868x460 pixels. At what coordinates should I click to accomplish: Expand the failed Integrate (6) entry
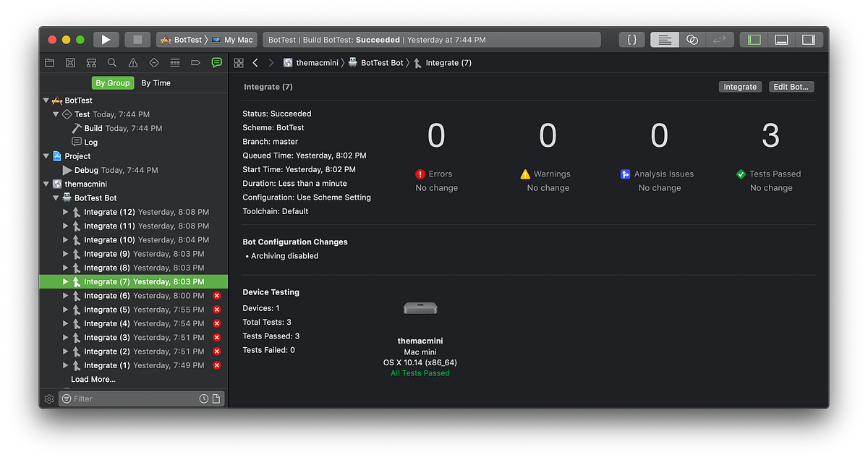pyautogui.click(x=64, y=295)
